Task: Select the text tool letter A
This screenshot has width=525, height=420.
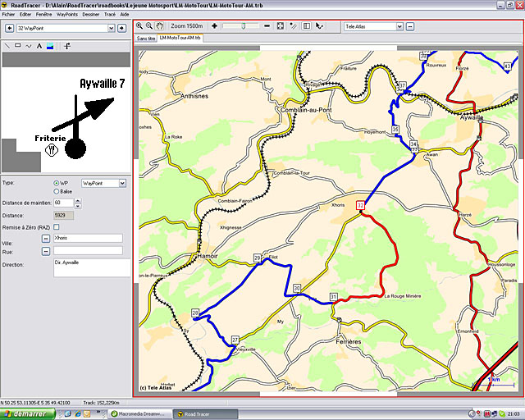Action: tap(39, 46)
